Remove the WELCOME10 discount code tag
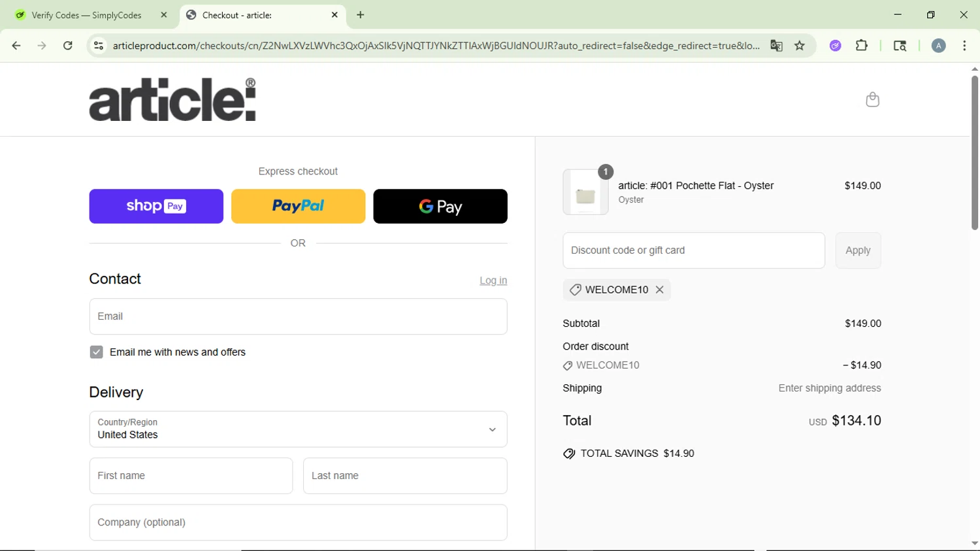Viewport: 980px width, 551px height. coord(660,290)
